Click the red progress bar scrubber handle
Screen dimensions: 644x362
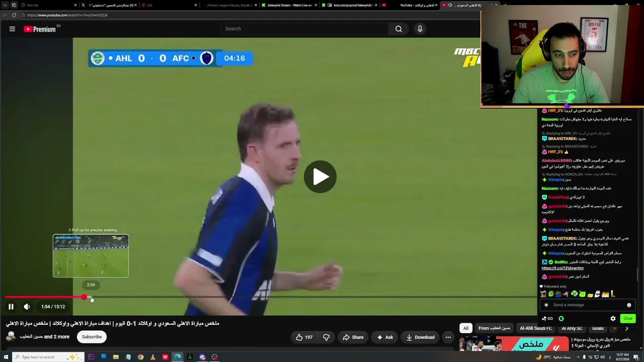click(x=84, y=297)
